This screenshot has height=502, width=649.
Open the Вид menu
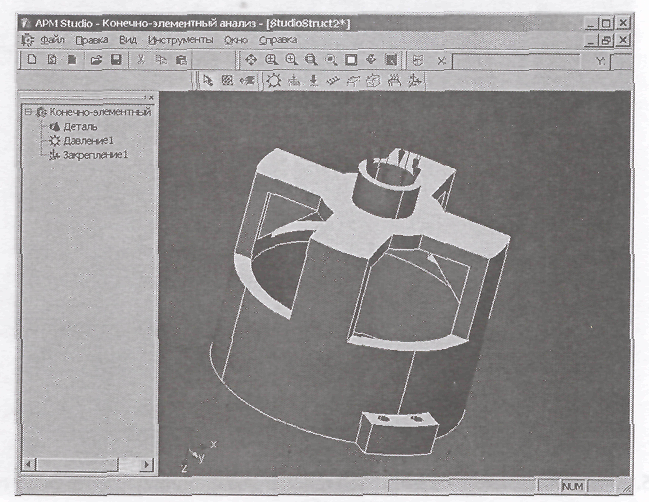[128, 40]
